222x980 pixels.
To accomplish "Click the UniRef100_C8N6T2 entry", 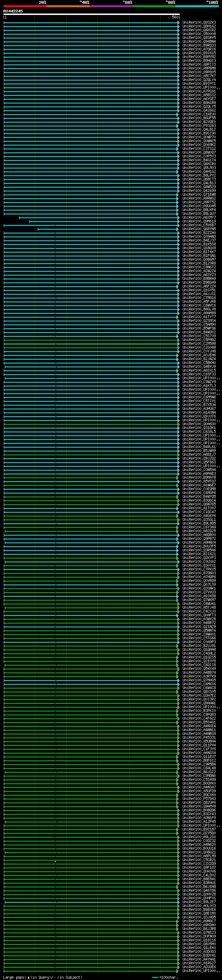I will click(199, 267).
